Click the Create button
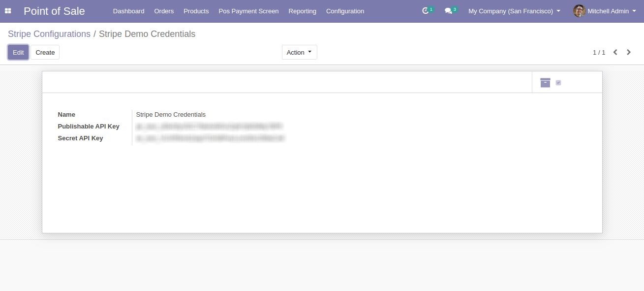The height and width of the screenshot is (291, 644). 45,52
